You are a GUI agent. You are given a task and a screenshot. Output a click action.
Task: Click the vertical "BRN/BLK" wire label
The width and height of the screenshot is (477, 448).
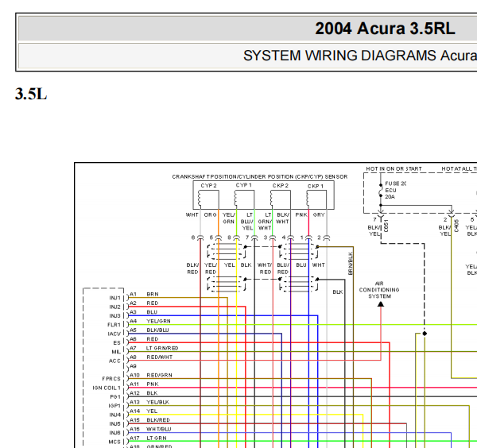pyautogui.click(x=350, y=263)
